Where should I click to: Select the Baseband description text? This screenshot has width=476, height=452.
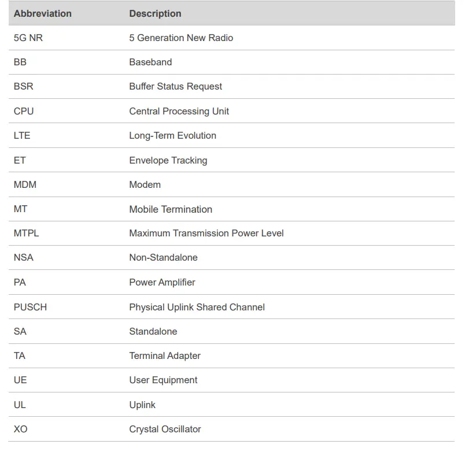click(x=150, y=62)
